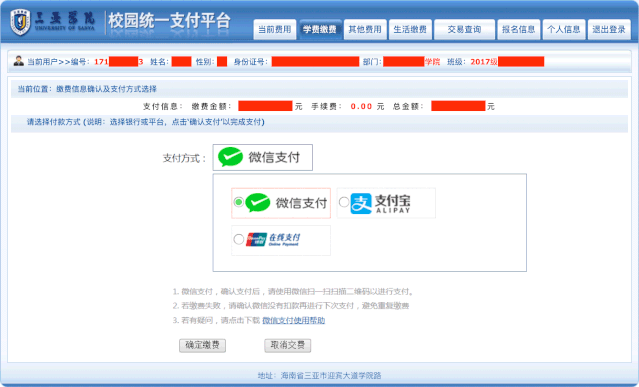The width and height of the screenshot is (639, 387).
Task: Select the UnionPay 在线支付 radio button
Action: point(238,239)
